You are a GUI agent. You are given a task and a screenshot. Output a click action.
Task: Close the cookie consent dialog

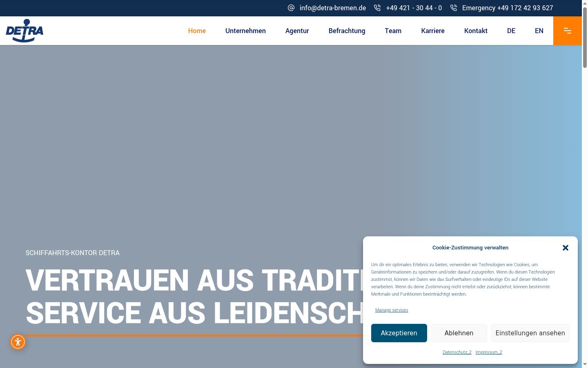[566, 248]
